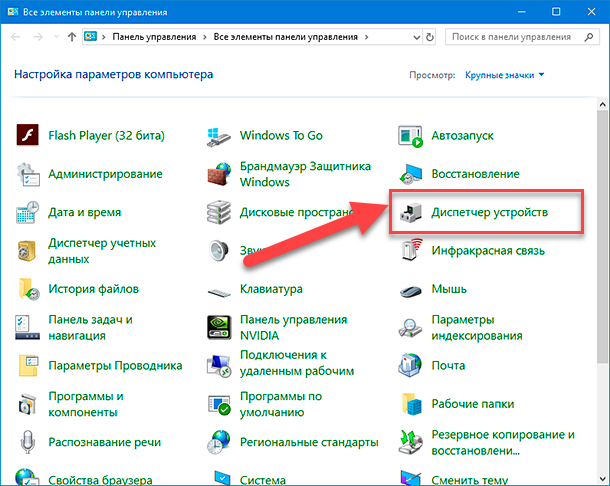
Task: Click the Диспетчер учетных данных safe icon
Action: click(27, 251)
